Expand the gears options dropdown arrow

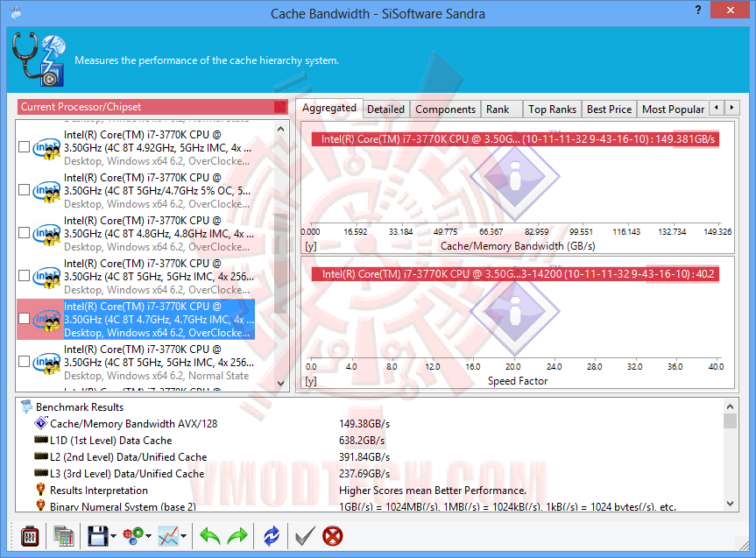point(149,536)
